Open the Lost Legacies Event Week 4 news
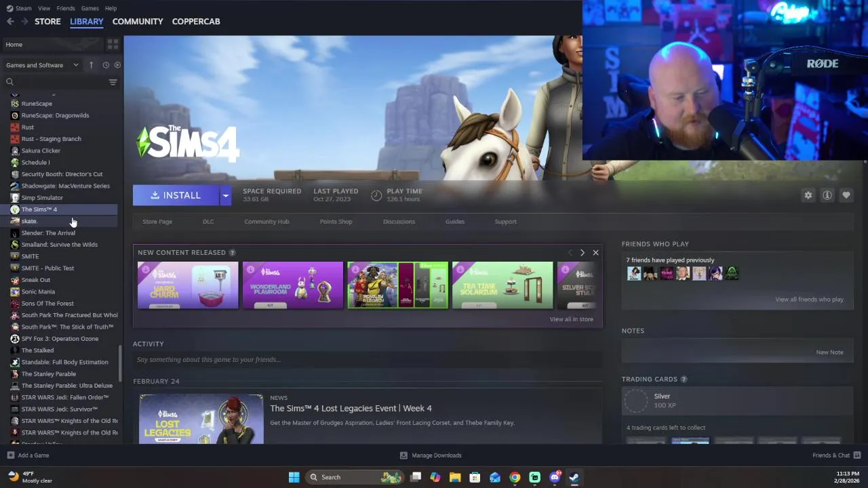Image resolution: width=868 pixels, height=488 pixels. click(x=351, y=409)
